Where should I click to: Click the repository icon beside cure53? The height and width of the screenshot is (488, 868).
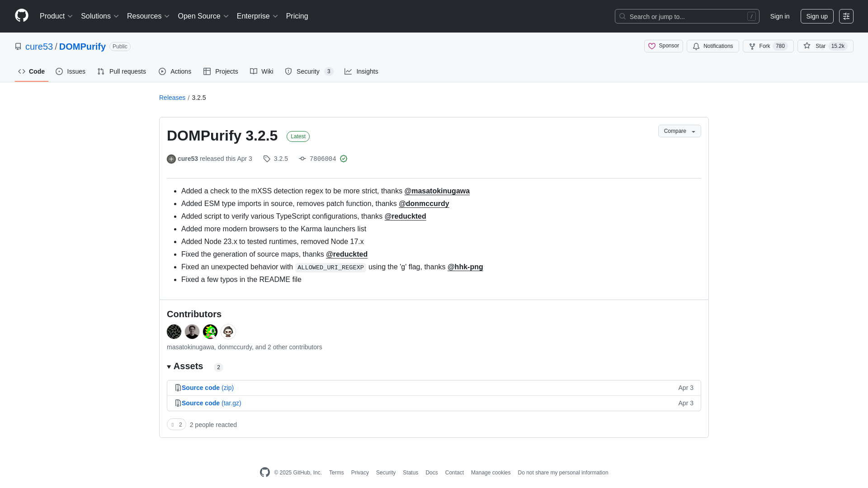point(18,47)
